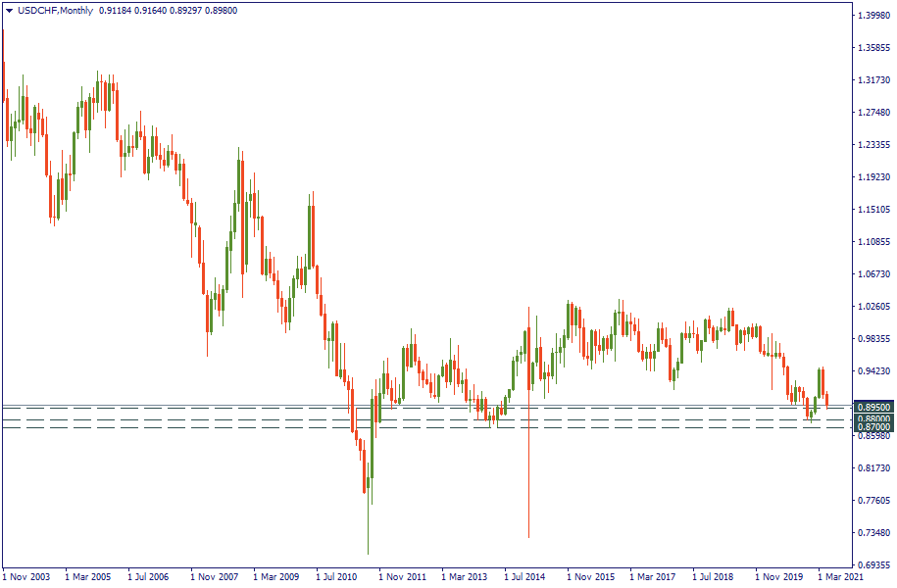Click the 1.19235 price axis label
897x588 pixels.
click(x=872, y=177)
